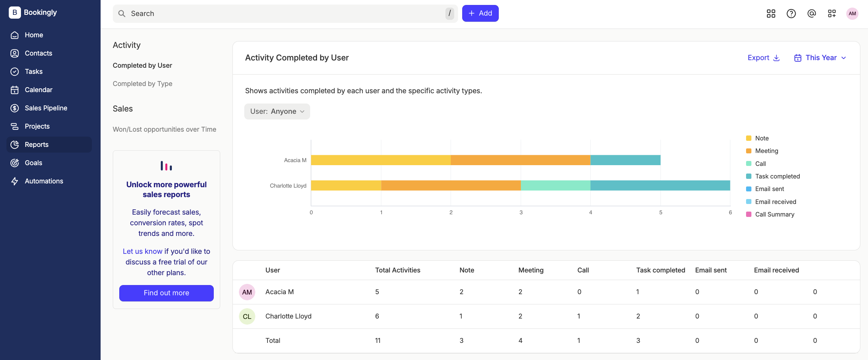Click the Bookingly logo icon
The width and height of the screenshot is (868, 360).
click(x=14, y=13)
